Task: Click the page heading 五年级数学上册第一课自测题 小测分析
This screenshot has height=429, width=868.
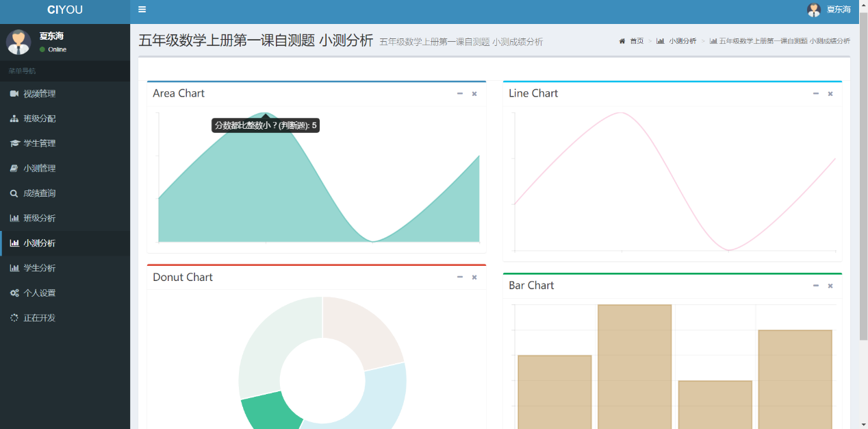Action: click(256, 40)
